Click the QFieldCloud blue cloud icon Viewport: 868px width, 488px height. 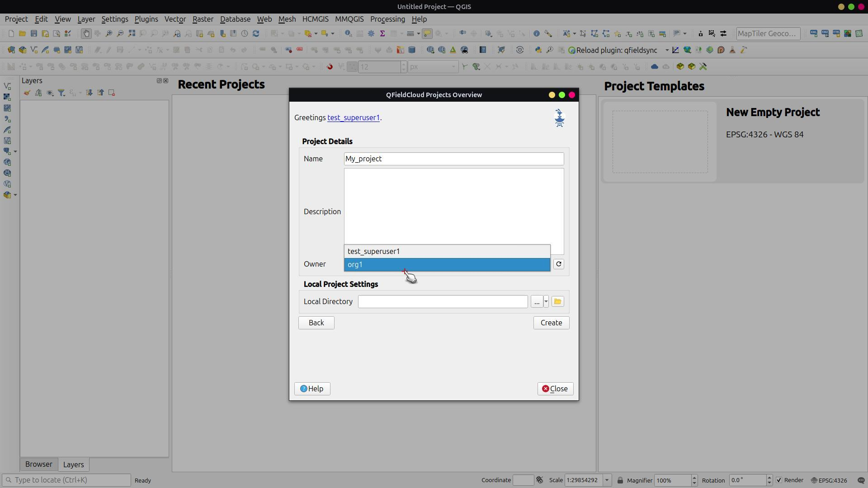654,67
